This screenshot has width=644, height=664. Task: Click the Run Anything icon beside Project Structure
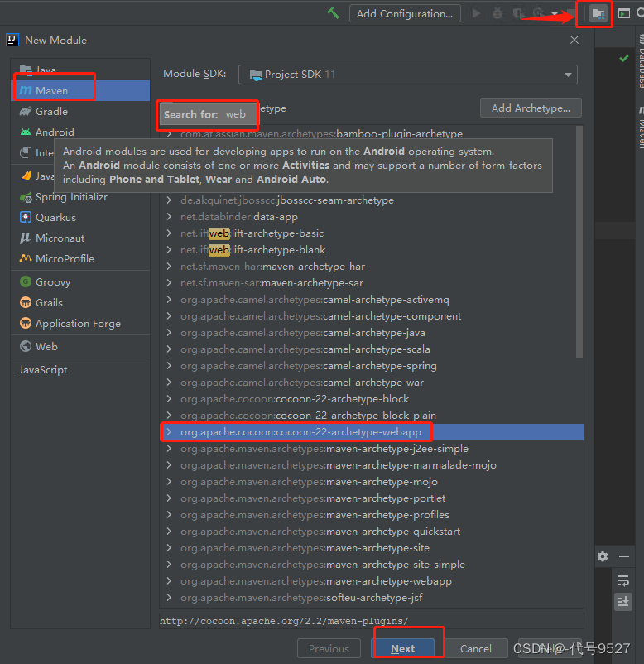(x=623, y=13)
